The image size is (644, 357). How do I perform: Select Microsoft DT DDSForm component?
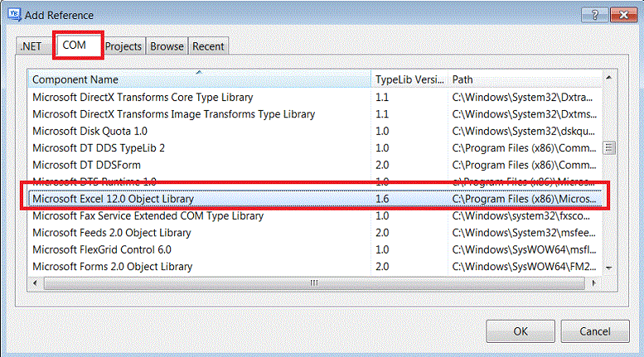315,165
